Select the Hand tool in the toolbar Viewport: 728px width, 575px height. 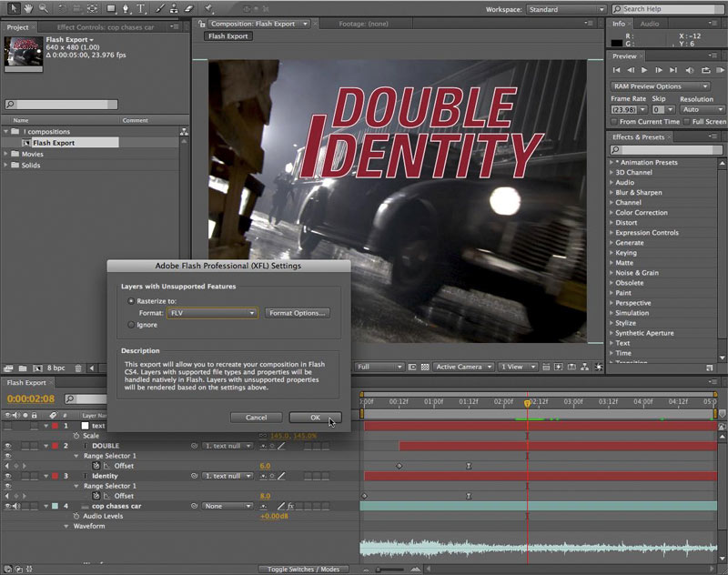tap(26, 9)
